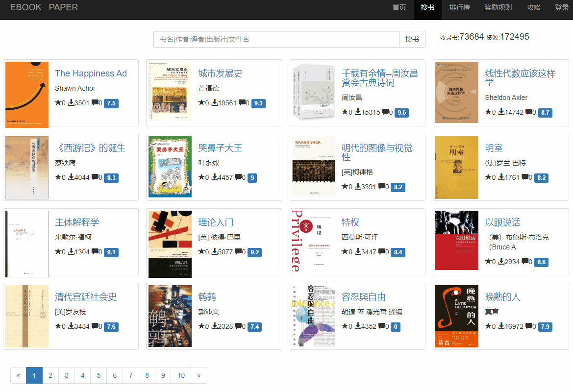Open the 《西游记》的诞生 cover image
573x392 pixels.
point(27,168)
